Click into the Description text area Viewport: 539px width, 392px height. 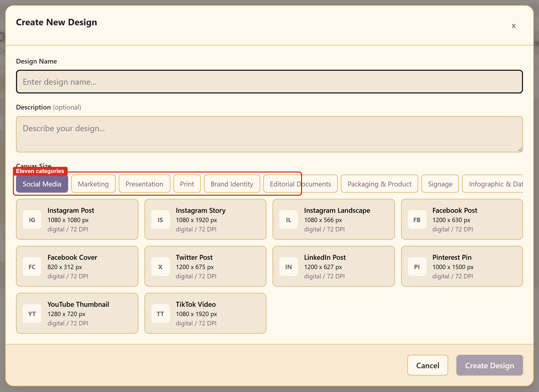tap(269, 134)
